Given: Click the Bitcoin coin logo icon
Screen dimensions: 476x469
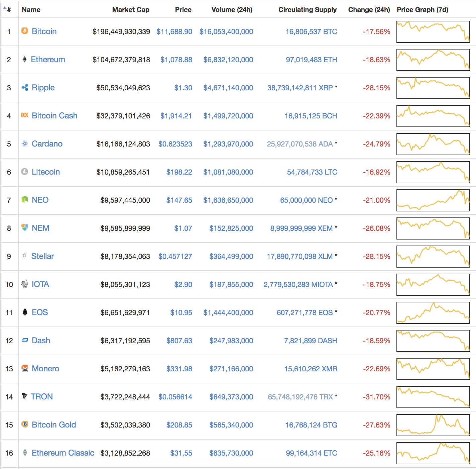Looking at the screenshot, I should tap(25, 31).
